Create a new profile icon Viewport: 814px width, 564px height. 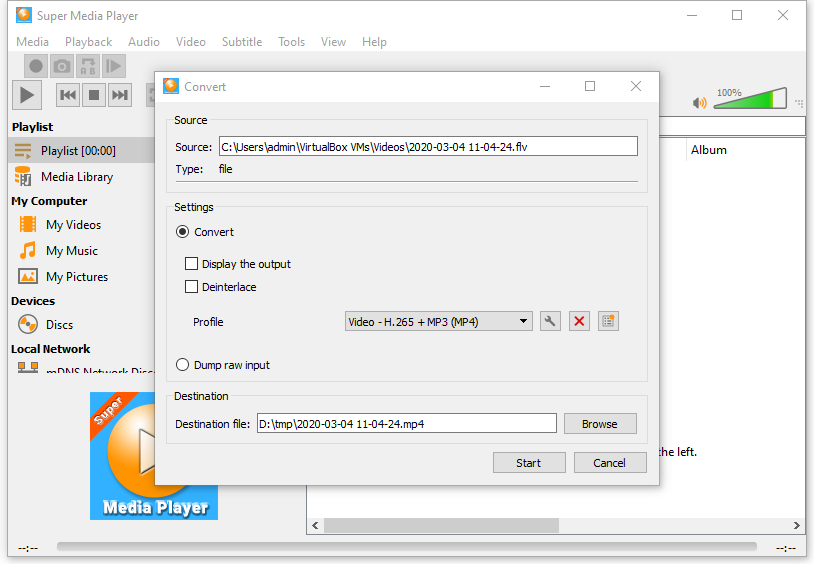(608, 321)
